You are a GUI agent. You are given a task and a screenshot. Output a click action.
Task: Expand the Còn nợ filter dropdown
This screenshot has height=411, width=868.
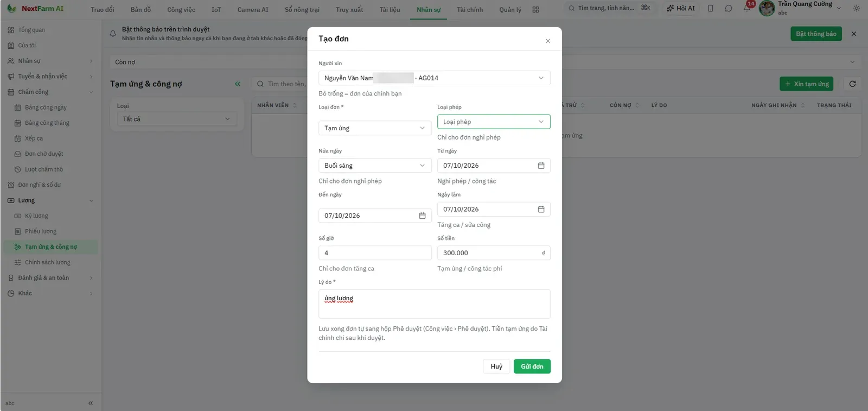click(x=485, y=62)
